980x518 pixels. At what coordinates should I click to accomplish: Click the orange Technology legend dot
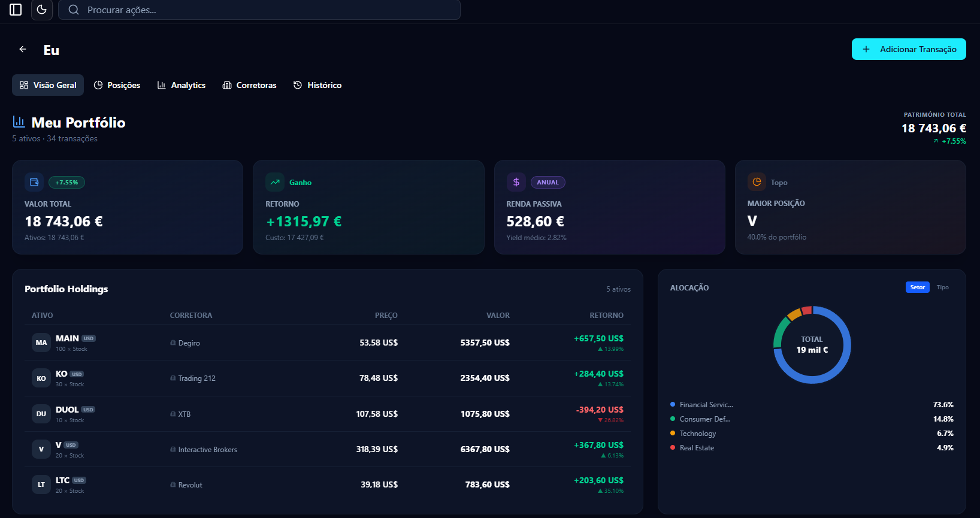673,434
